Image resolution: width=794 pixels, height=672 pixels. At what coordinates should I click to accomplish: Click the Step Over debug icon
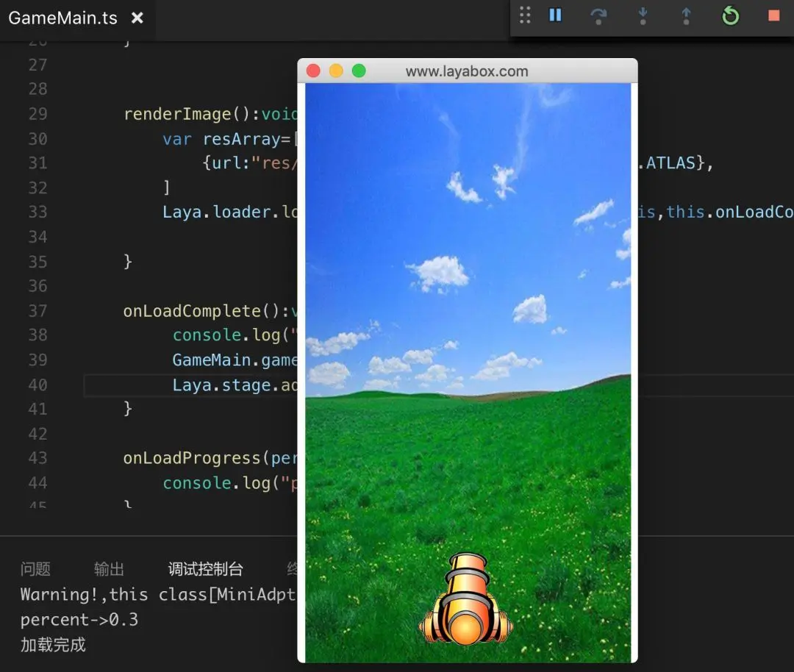pos(598,16)
